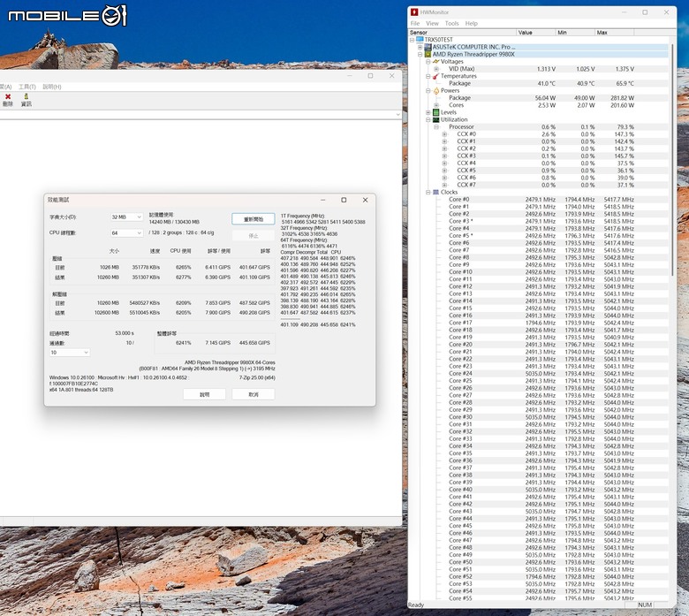Click the Utilization graph icon
This screenshot has height=616, width=689.
[x=435, y=119]
